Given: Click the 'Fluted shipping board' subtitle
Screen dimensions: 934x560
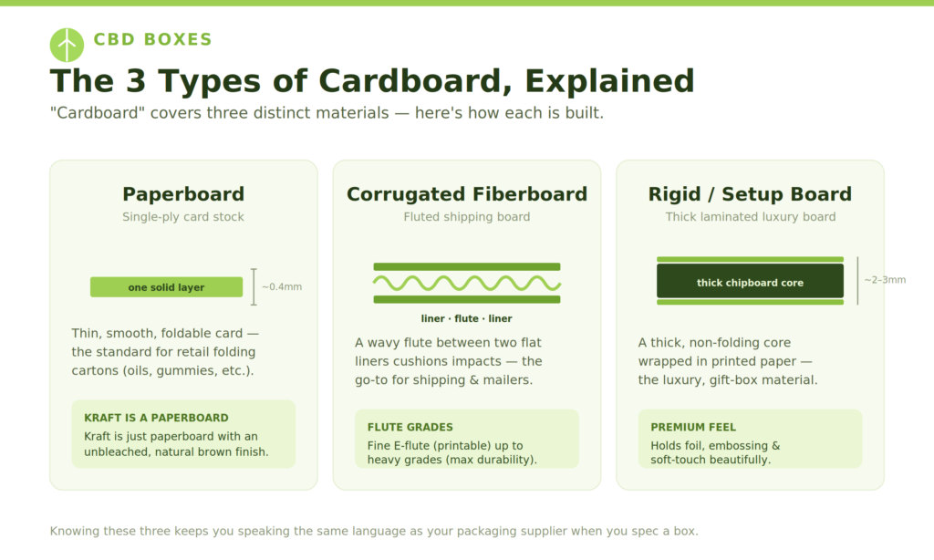Looking at the screenshot, I should pos(467,217).
